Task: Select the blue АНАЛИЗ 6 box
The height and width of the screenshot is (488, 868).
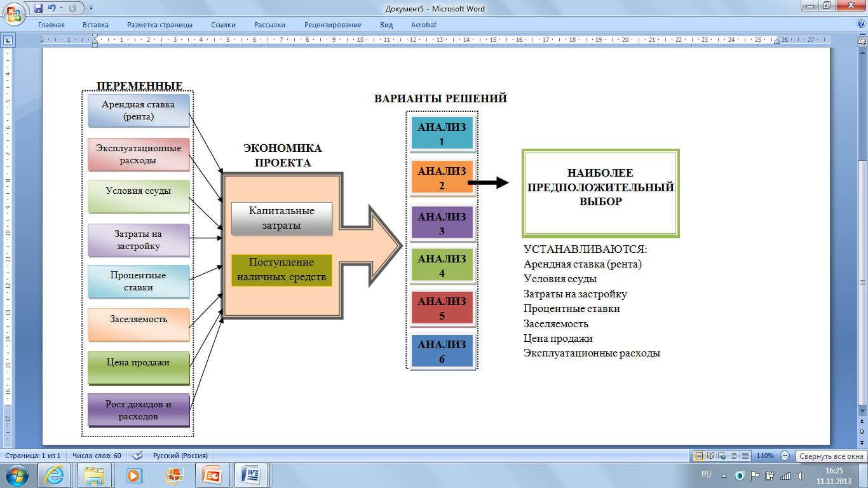Action: pyautogui.click(x=442, y=351)
